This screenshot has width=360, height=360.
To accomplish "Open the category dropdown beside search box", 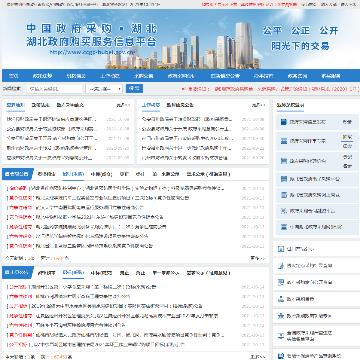I will coord(104,89).
